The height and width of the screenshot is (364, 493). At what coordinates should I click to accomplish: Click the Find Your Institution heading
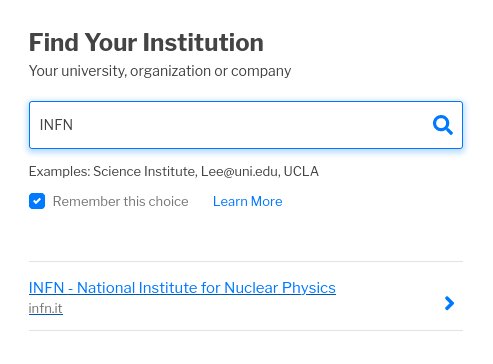(x=146, y=42)
